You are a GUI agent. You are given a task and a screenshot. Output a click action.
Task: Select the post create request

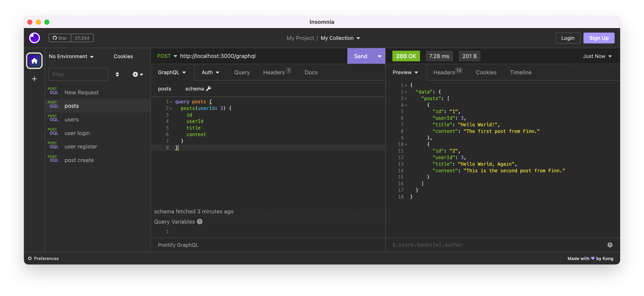pyautogui.click(x=98, y=160)
